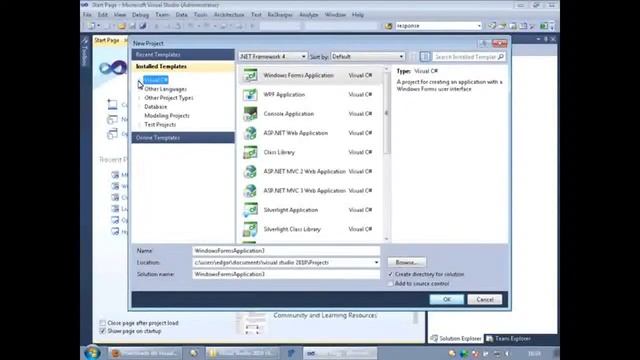
Task: Select Silverlight Class Library template icon
Action: [250, 229]
